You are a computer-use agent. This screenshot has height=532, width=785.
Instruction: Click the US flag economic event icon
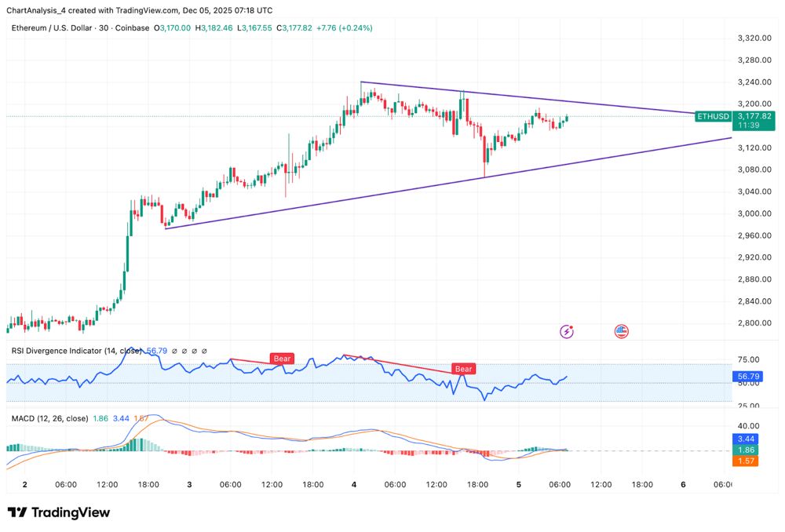[621, 331]
